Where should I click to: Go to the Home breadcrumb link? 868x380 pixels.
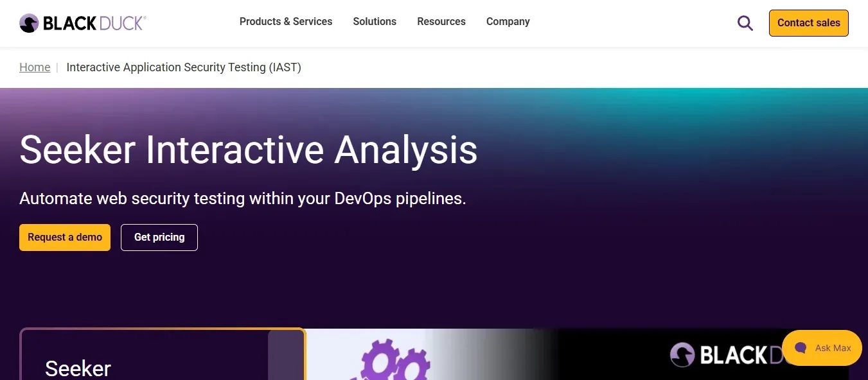tap(35, 67)
